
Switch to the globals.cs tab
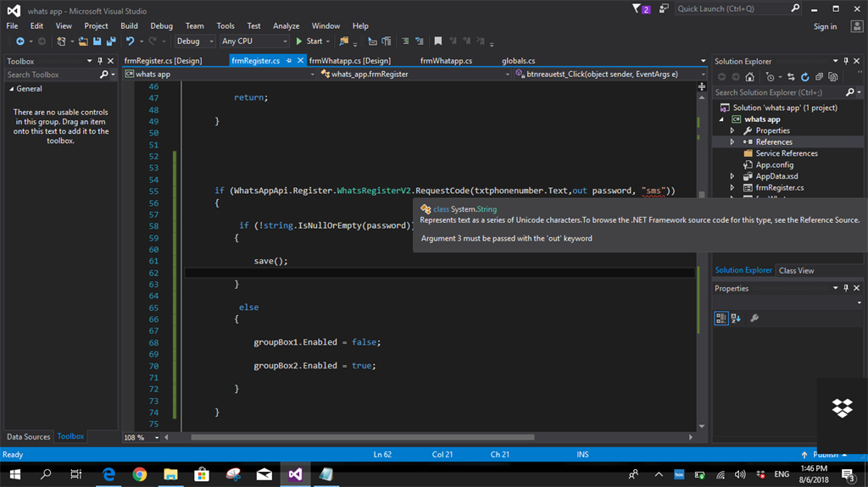coord(518,61)
